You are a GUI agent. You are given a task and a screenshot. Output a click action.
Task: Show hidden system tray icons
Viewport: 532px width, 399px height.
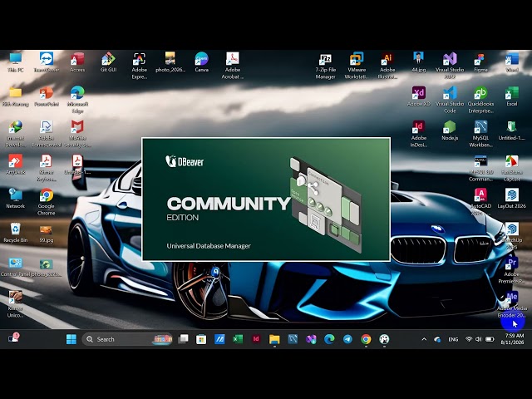[424, 339]
